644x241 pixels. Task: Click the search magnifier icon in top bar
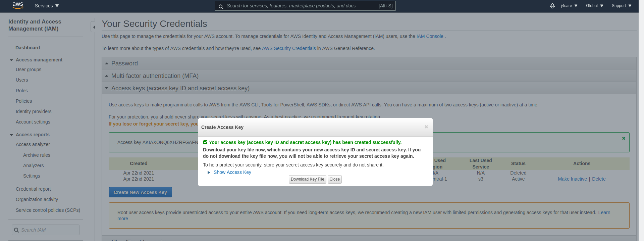(x=221, y=6)
